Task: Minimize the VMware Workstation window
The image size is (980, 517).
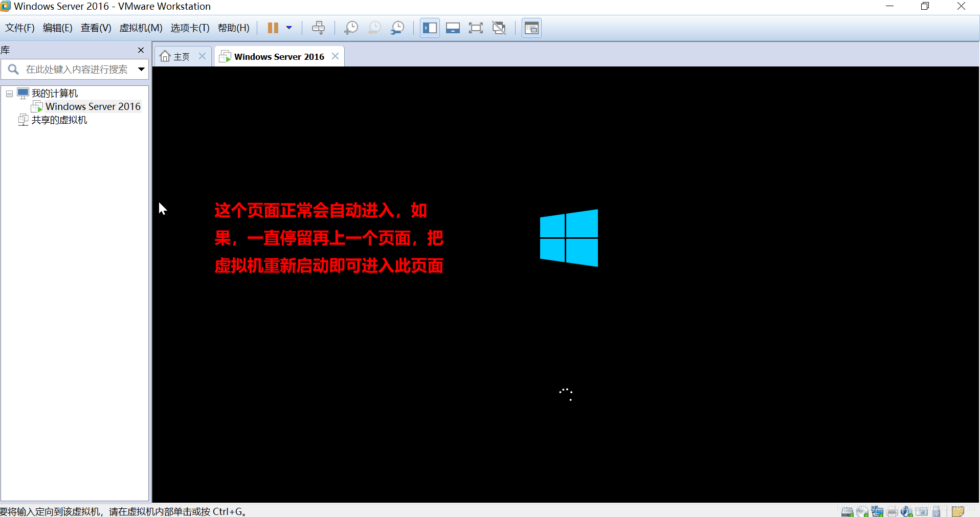Action: coord(890,6)
